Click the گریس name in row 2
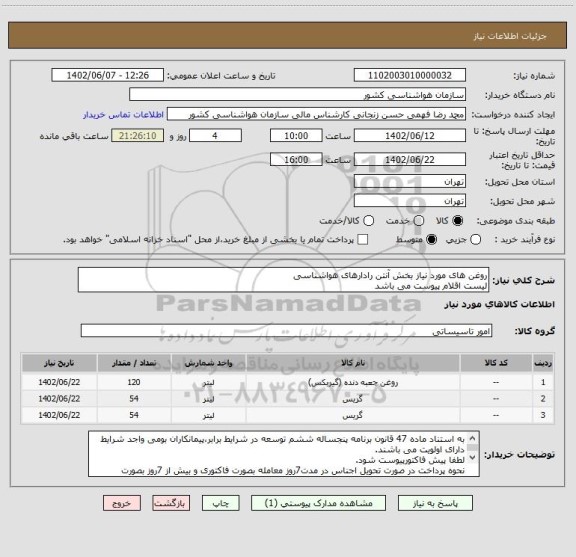 tap(353, 399)
